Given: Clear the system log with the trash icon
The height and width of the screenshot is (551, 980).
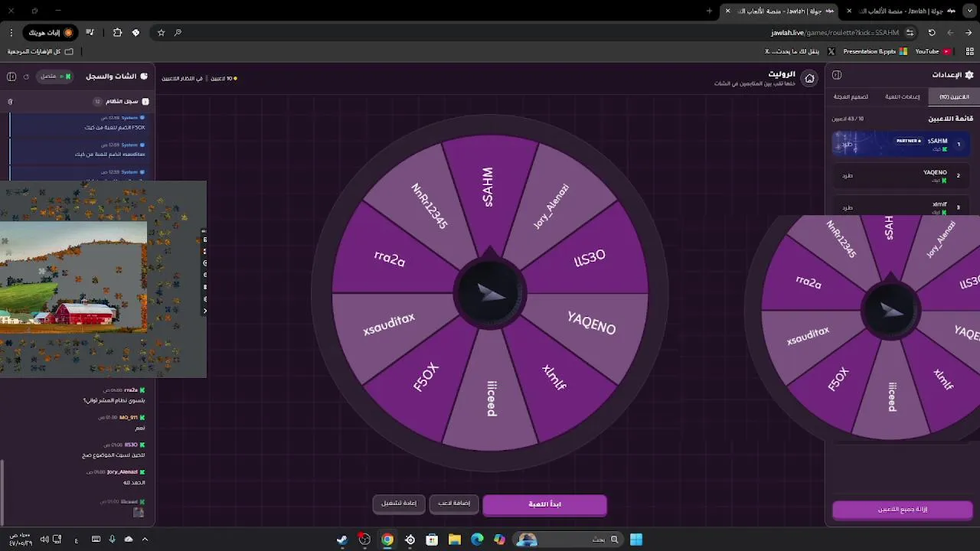Looking at the screenshot, I should point(10,101).
